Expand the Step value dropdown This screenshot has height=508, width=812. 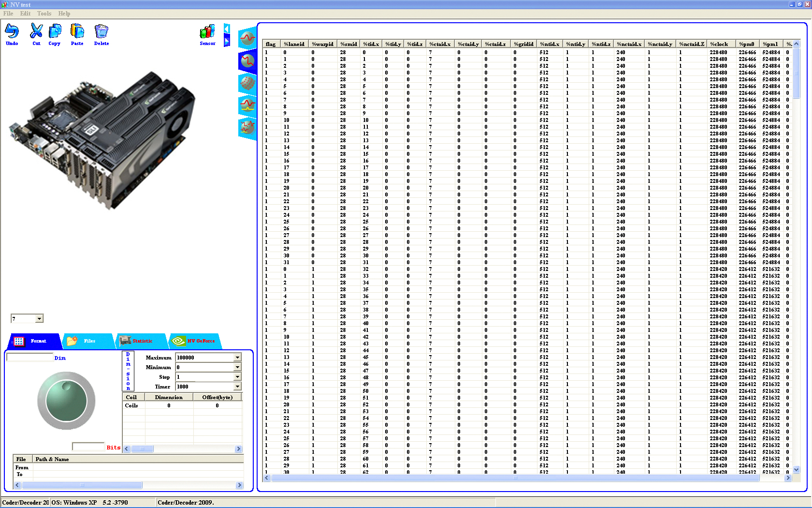coord(237,377)
